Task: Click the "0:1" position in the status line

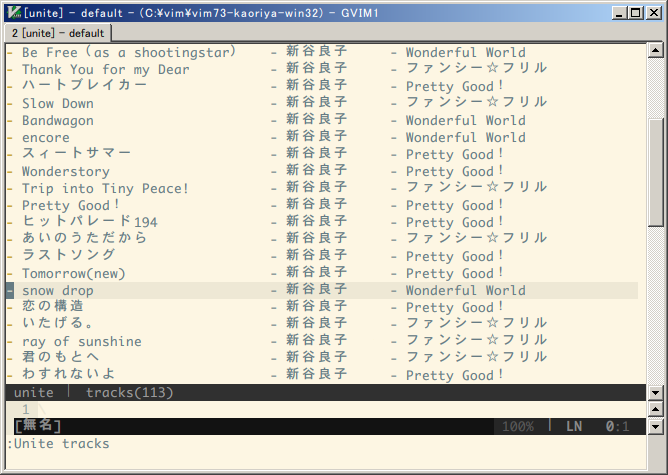Action: 617,426
